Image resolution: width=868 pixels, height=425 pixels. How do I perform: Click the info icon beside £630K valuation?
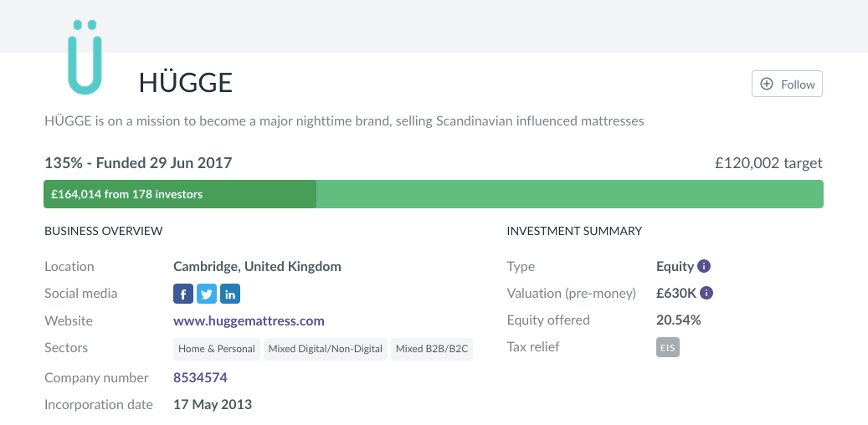pos(706,294)
